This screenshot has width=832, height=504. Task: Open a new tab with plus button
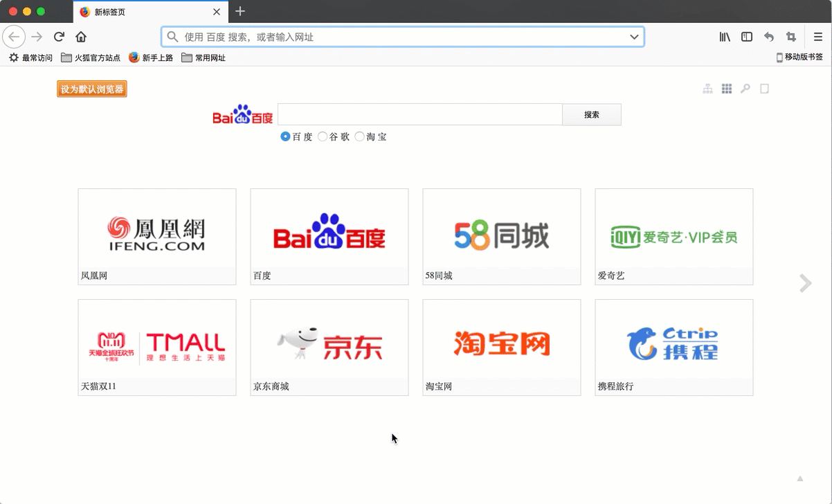240,11
